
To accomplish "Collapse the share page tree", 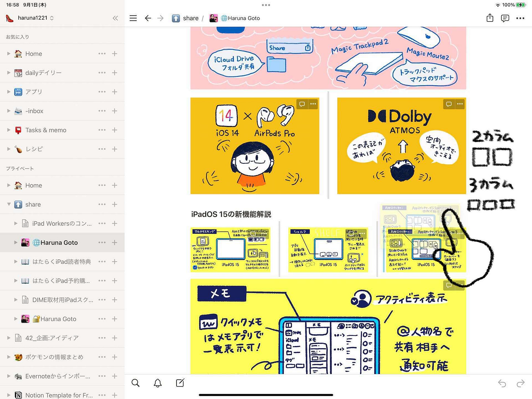I will point(9,204).
